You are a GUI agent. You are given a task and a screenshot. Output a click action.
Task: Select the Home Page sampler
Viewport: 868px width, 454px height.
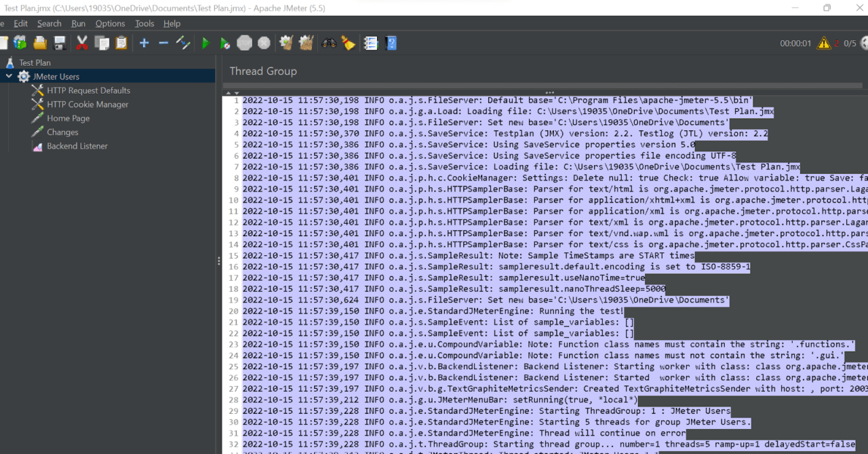pos(68,118)
